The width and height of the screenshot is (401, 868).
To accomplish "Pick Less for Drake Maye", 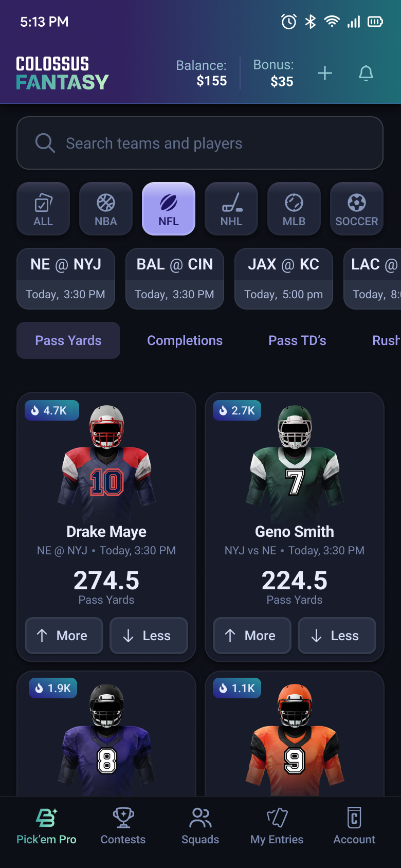I will (x=149, y=636).
